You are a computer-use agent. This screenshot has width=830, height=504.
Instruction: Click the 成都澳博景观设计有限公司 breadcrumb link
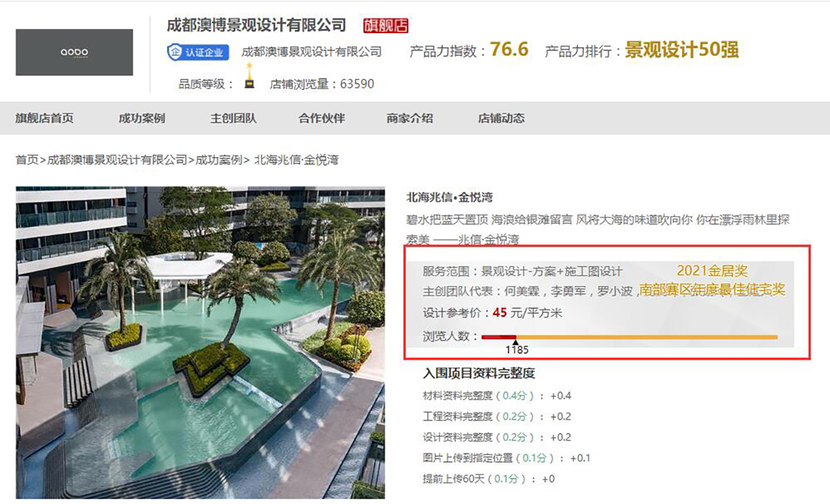click(x=117, y=160)
